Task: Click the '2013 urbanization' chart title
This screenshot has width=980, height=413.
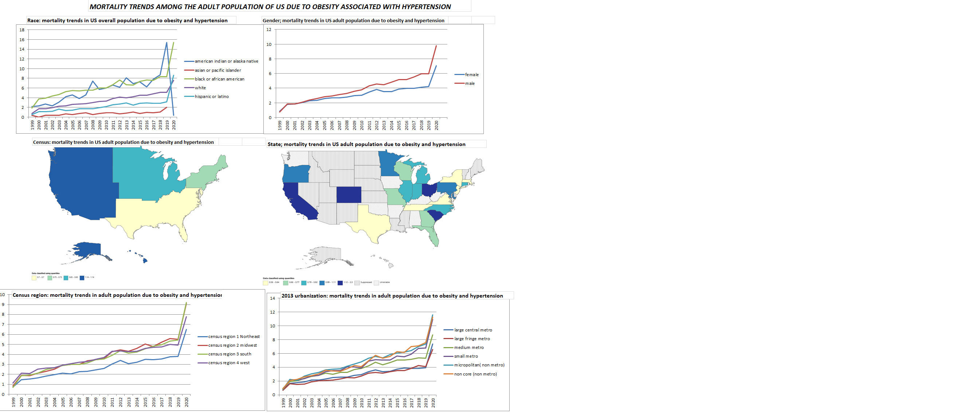Action: pyautogui.click(x=392, y=296)
